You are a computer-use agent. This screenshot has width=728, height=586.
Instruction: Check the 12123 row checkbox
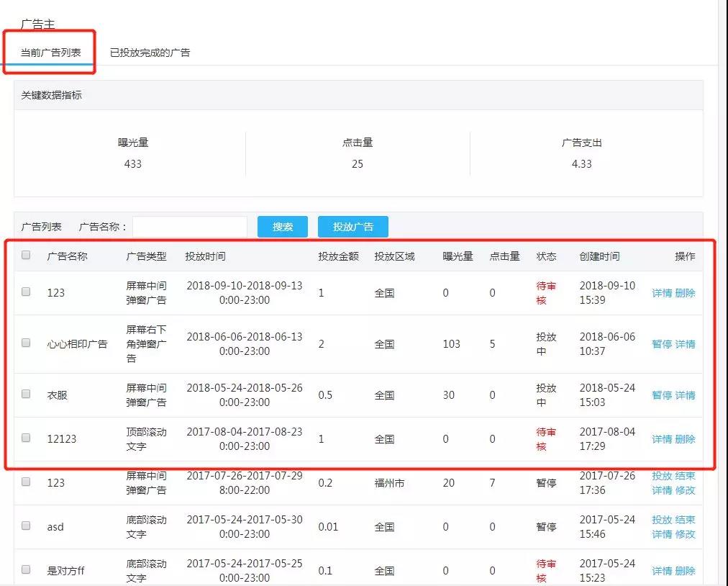[26, 438]
